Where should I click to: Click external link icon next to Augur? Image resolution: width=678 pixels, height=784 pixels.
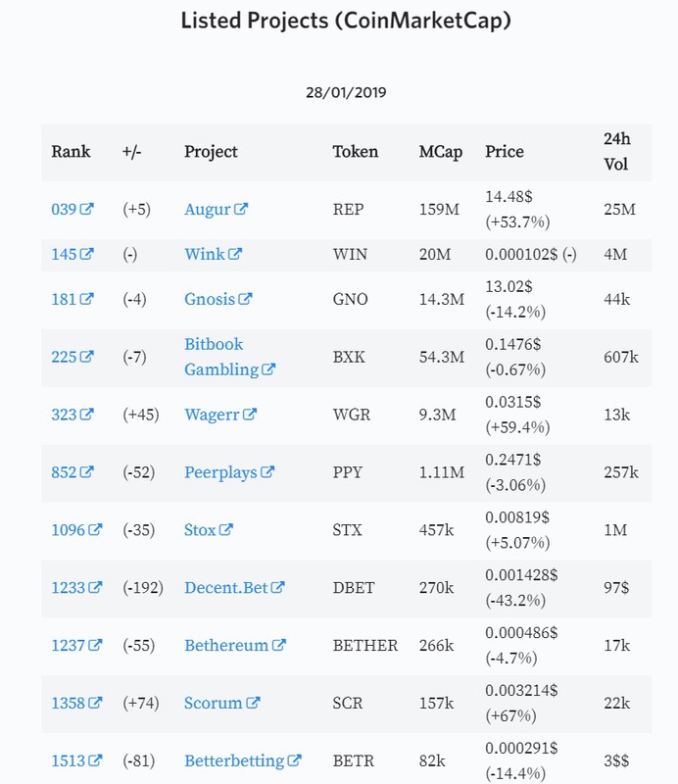pos(241,209)
